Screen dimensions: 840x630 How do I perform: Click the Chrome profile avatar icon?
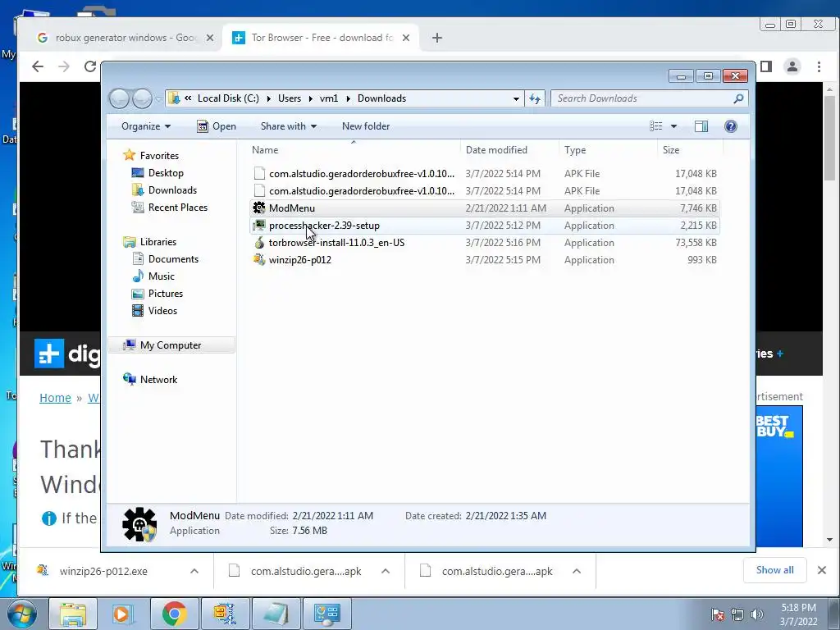(792, 66)
